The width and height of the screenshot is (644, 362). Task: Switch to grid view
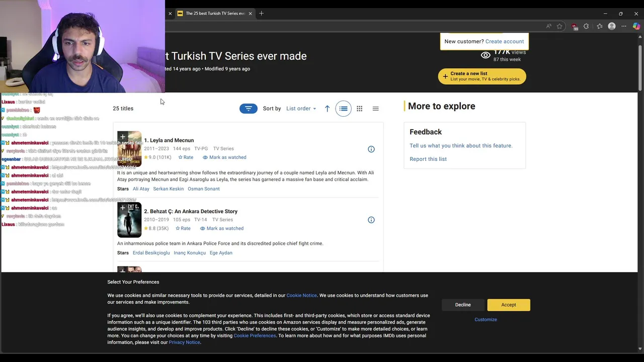pyautogui.click(x=360, y=109)
